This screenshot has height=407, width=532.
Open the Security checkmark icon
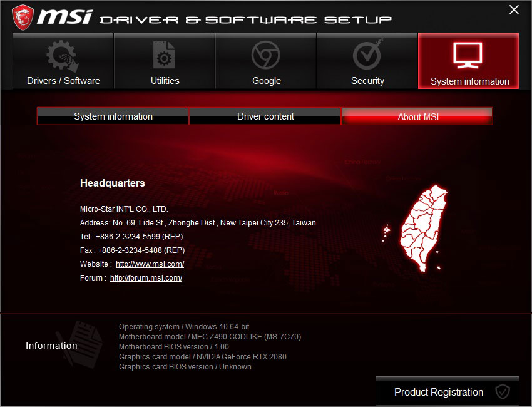click(368, 54)
